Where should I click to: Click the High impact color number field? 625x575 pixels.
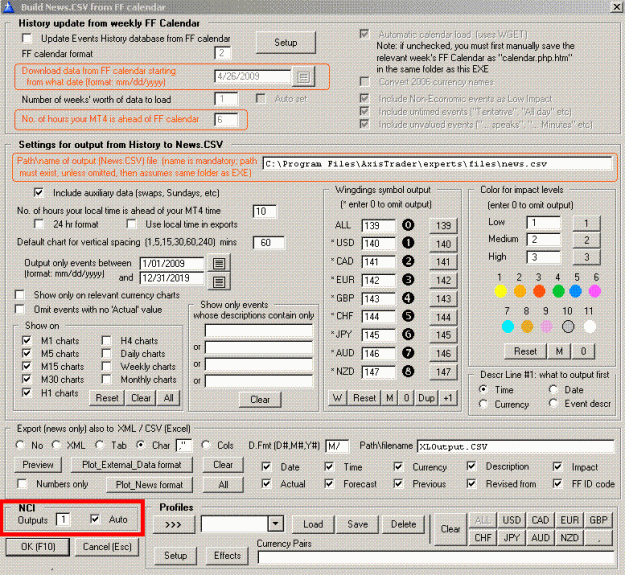tap(543, 257)
